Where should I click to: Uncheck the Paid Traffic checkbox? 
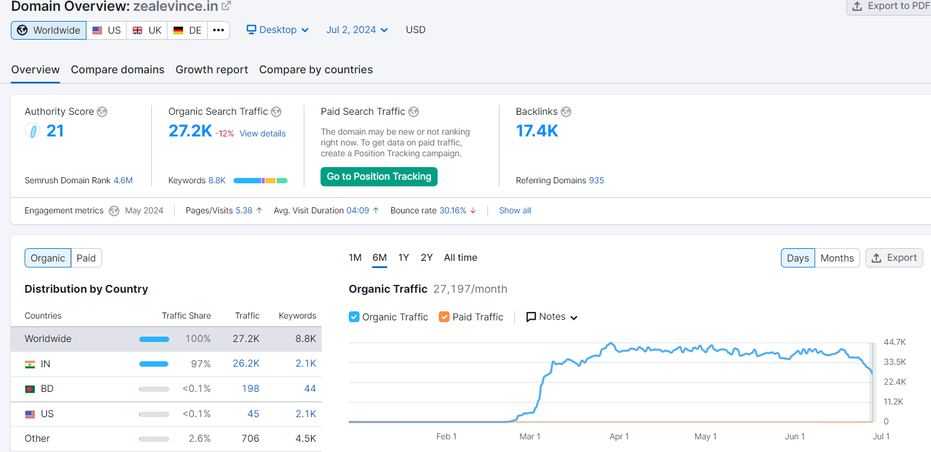coord(444,317)
